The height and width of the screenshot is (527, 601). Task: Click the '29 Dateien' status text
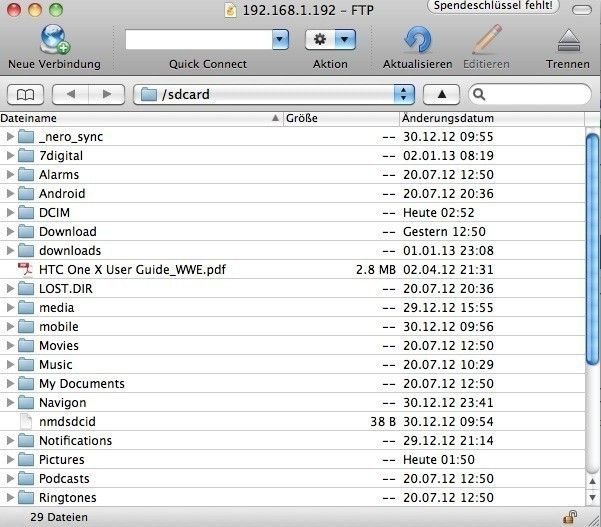[59, 517]
